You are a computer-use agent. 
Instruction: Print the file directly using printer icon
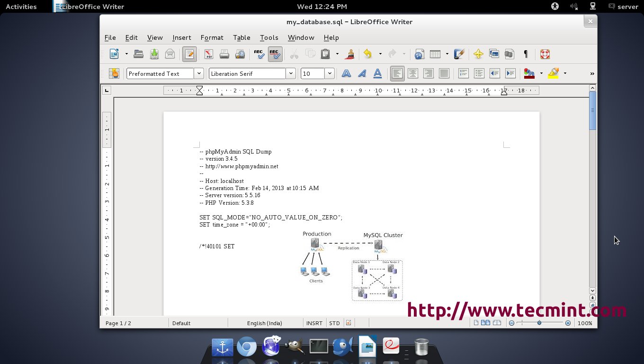click(224, 54)
